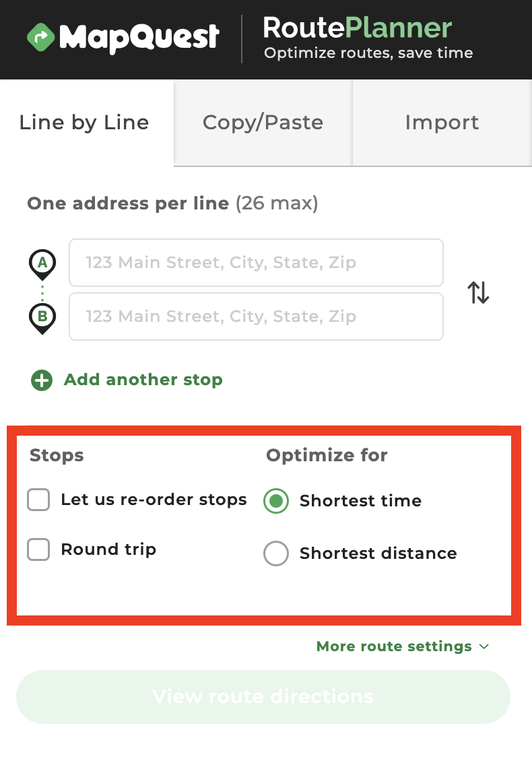This screenshot has height=769, width=532.
Task: Check the Round trip checkbox
Action: (38, 549)
